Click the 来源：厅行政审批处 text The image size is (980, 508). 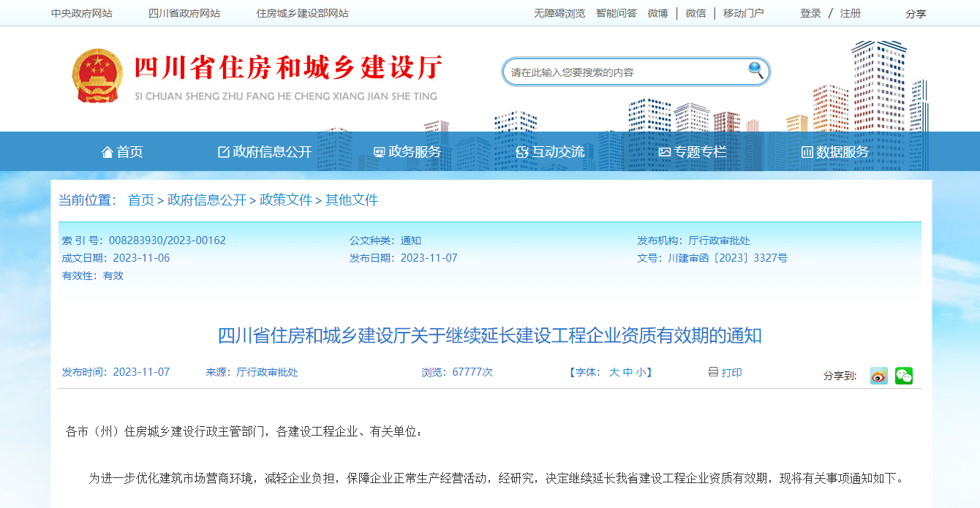[252, 372]
